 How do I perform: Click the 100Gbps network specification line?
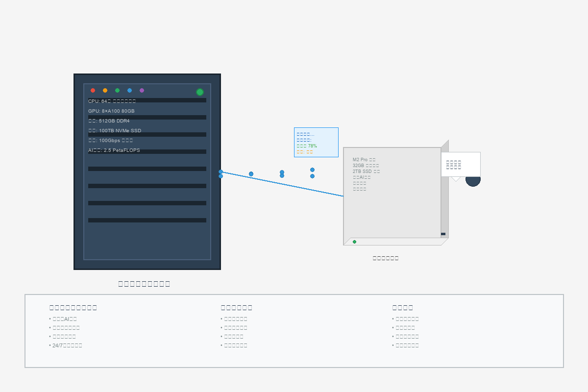[110, 141]
